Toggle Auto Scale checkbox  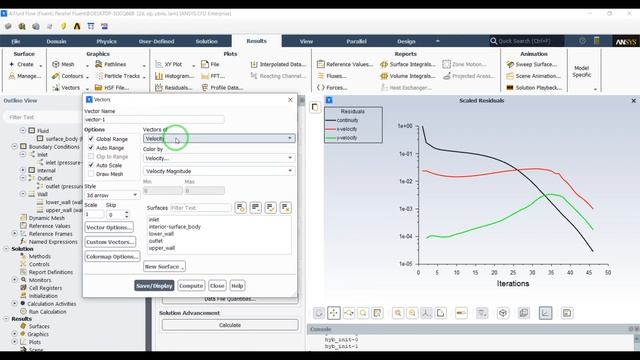tap(91, 165)
